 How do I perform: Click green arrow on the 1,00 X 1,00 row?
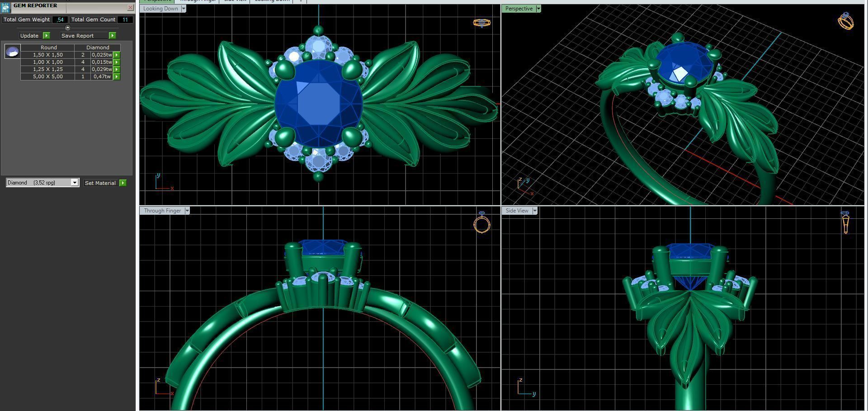(117, 62)
